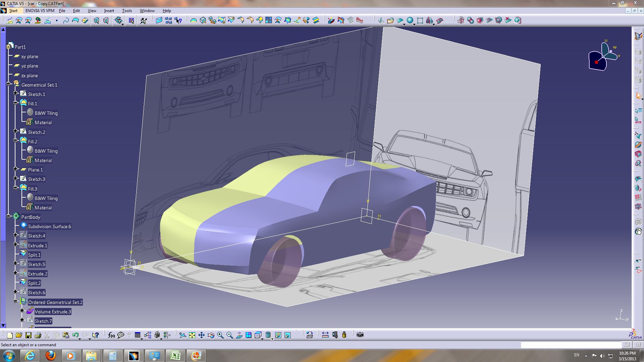Select the Sphere surface tool
Image resolution: width=644 pixels, height=362 pixels.
[x=410, y=20]
